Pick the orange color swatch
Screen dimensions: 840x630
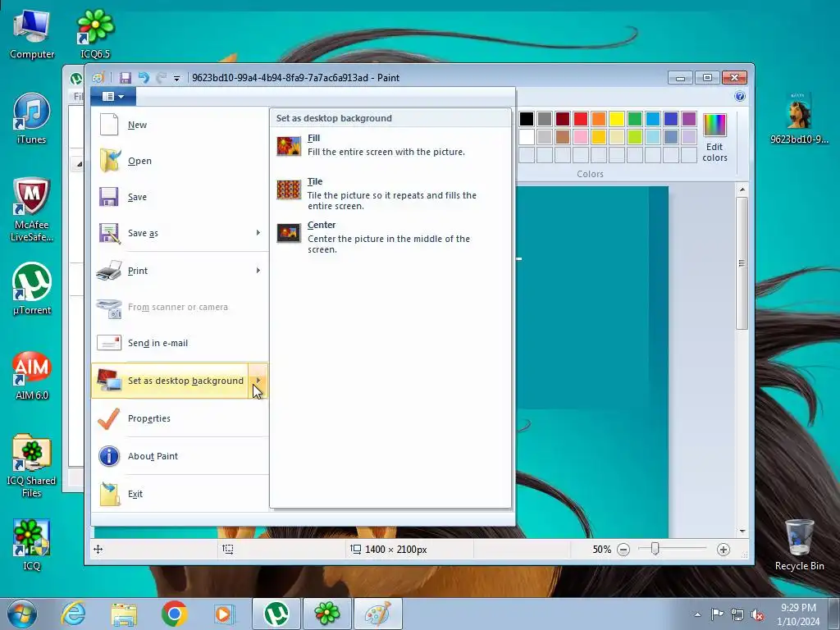tap(599, 119)
